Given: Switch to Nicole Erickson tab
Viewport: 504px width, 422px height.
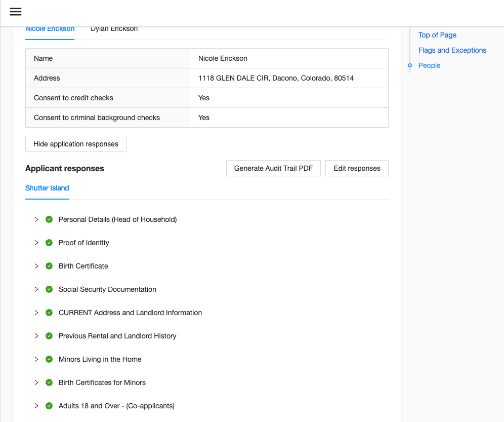Looking at the screenshot, I should click(50, 30).
